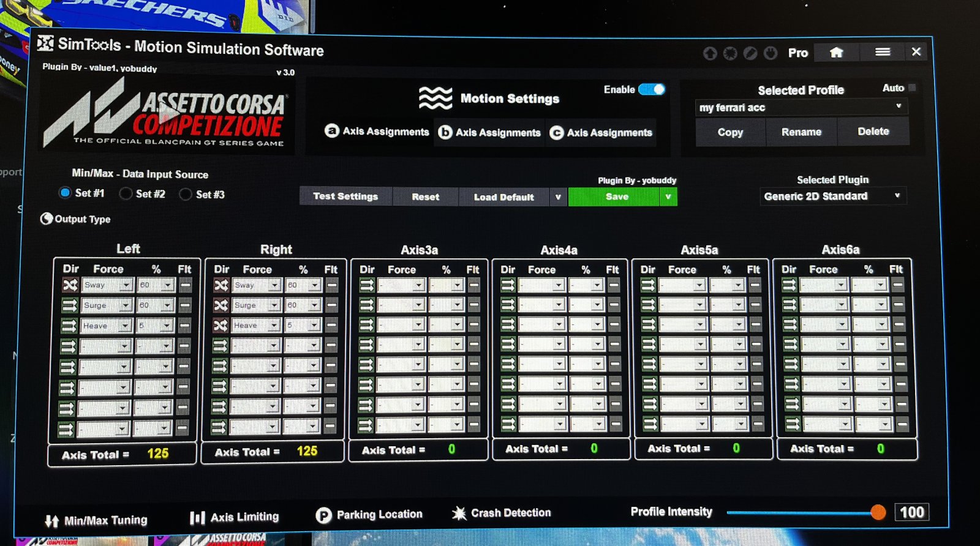Open the percent dropdown for Left axis Sway row

tap(156, 285)
